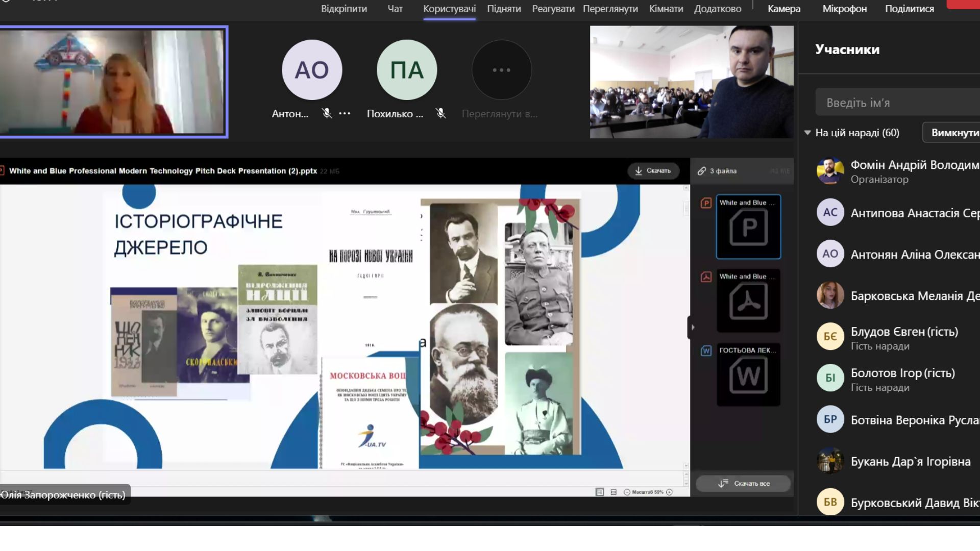
Task: Open the Додатково more options menu
Action: (x=717, y=9)
